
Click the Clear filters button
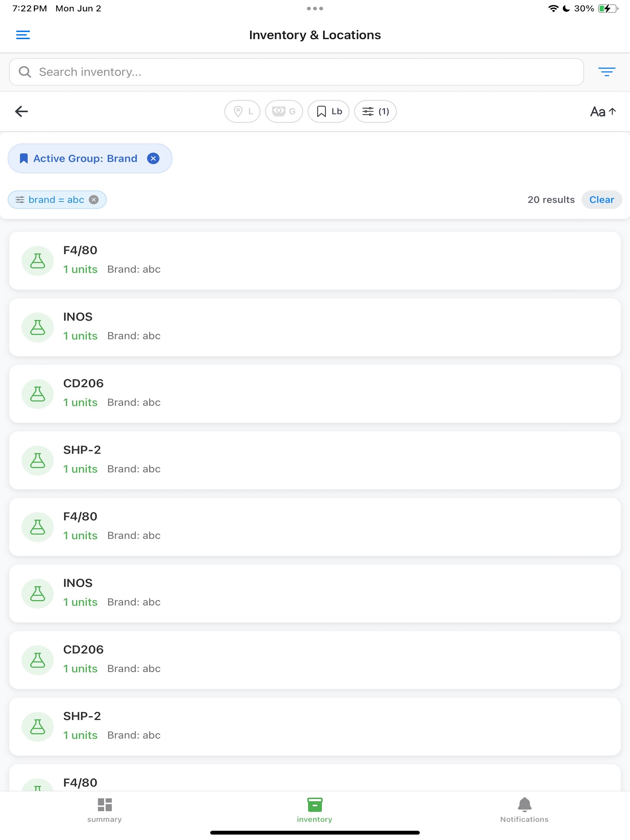(x=601, y=200)
